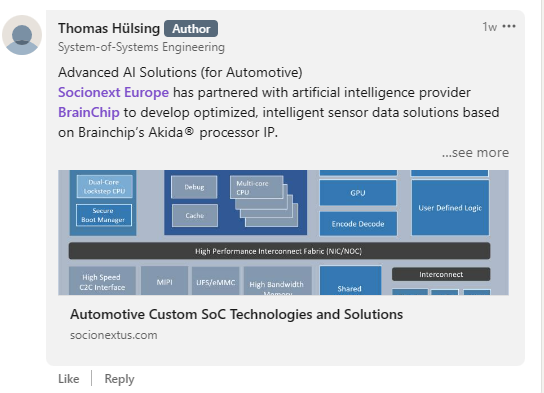Viewport: 544px width, 393px height.
Task: Open the Automotive Custom SoC Technologies article title
Action: point(237,314)
